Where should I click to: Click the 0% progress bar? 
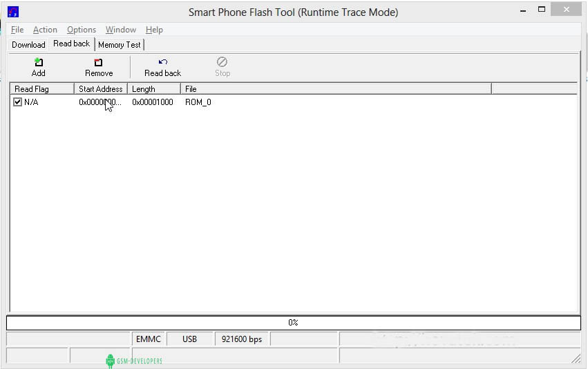coord(294,323)
